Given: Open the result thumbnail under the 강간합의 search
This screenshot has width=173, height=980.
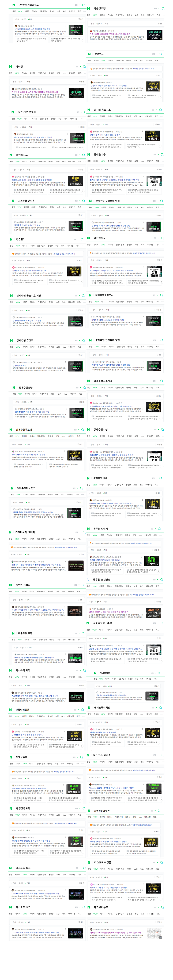Looking at the screenshot, I should coord(74,272).
